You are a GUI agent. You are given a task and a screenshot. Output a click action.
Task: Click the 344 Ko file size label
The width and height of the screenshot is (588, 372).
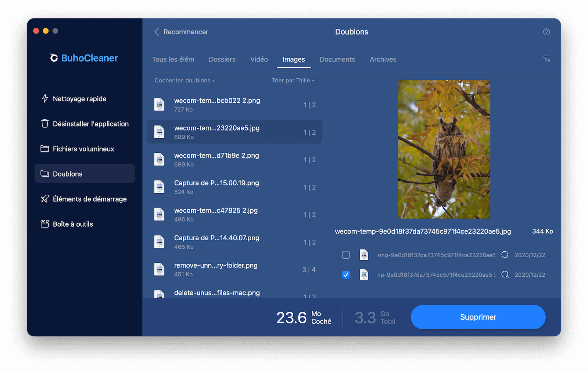coord(542,231)
